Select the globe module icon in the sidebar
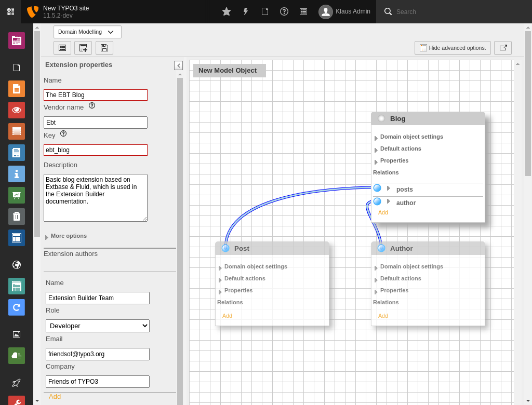 pyautogui.click(x=16, y=265)
